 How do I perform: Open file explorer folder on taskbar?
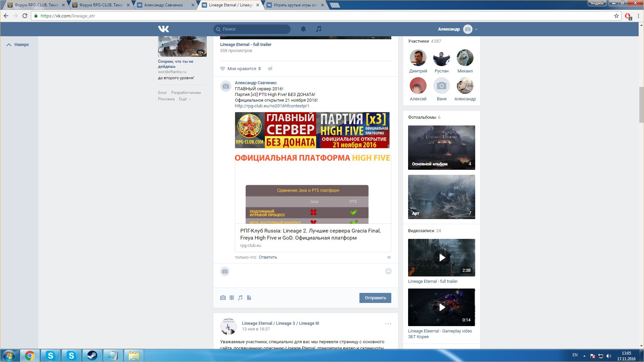pos(134,356)
